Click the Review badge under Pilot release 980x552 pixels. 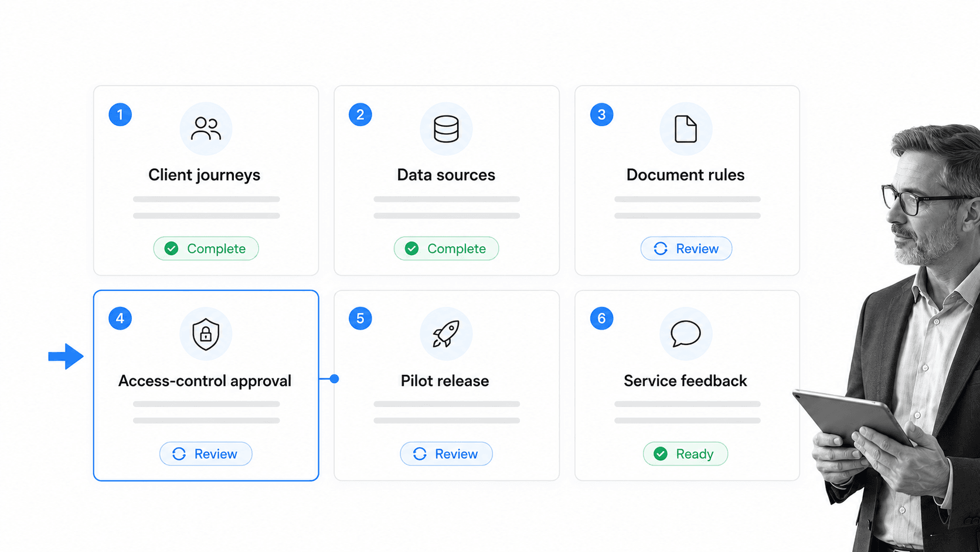446,454
